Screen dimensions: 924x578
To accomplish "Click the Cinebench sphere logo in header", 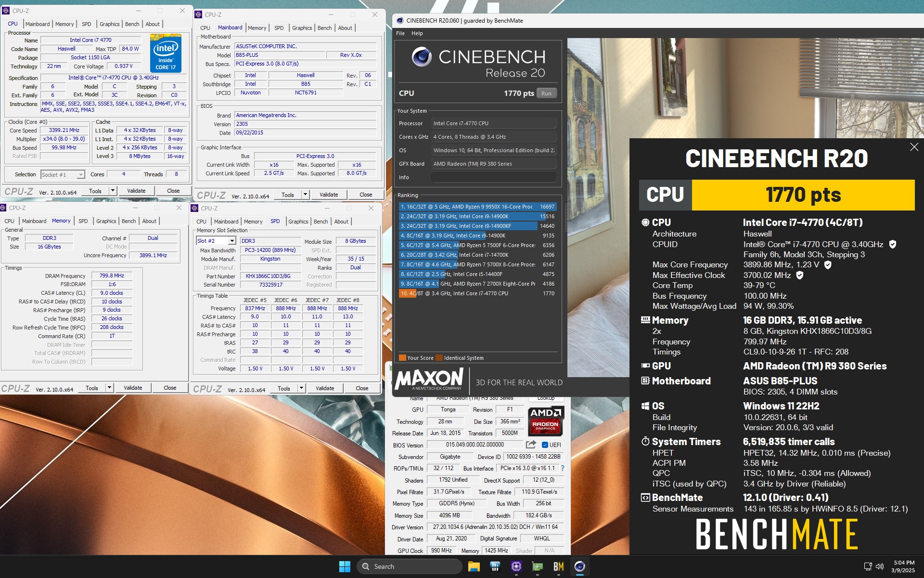I will click(x=422, y=57).
